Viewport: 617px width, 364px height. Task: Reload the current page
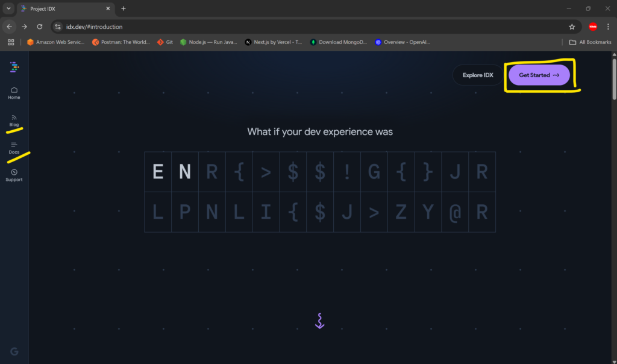tap(40, 27)
